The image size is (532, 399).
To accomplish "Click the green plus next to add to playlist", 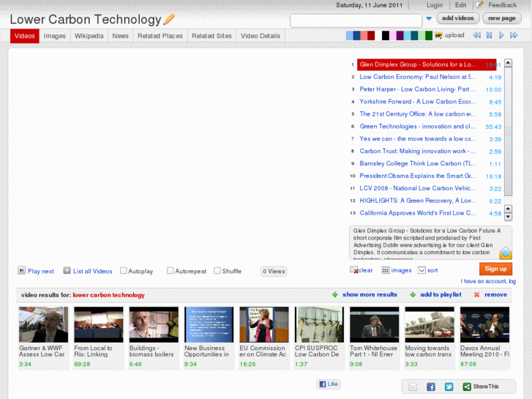I will pos(413,294).
